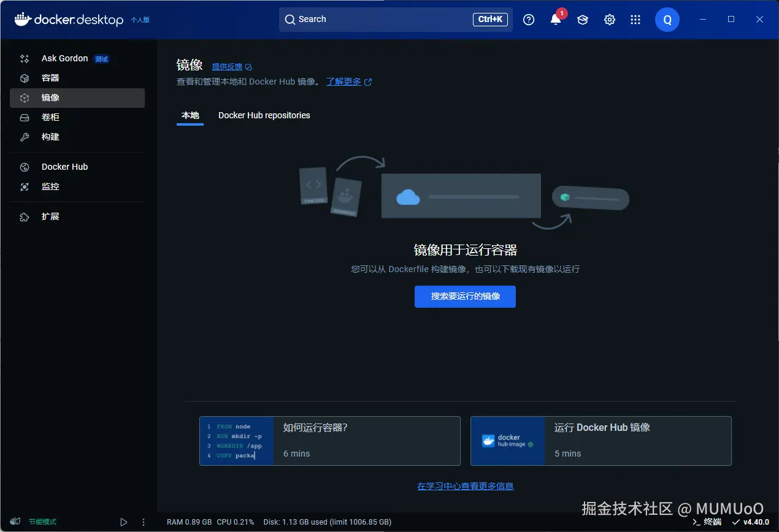The width and height of the screenshot is (779, 532).
Task: Maximize the Docker Desktop window
Action: (731, 20)
